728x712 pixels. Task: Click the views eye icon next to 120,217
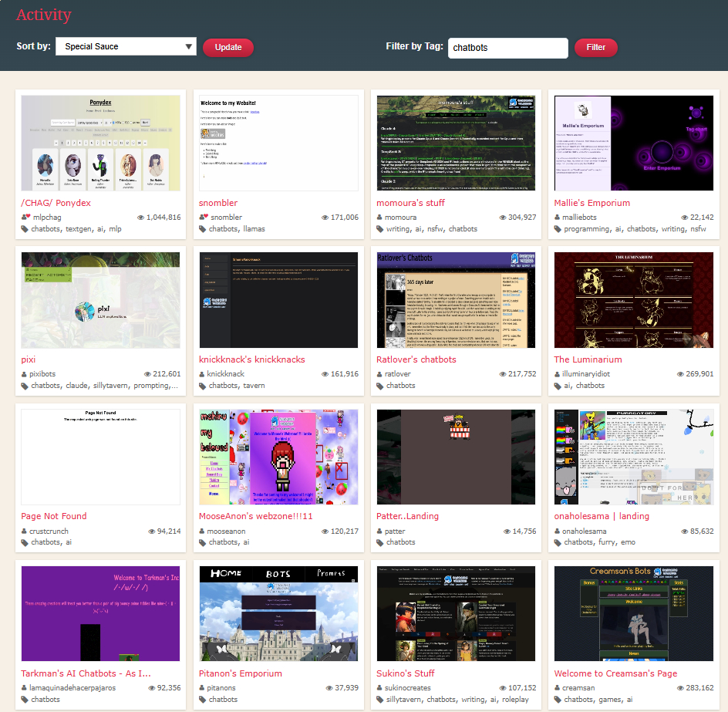coord(325,531)
